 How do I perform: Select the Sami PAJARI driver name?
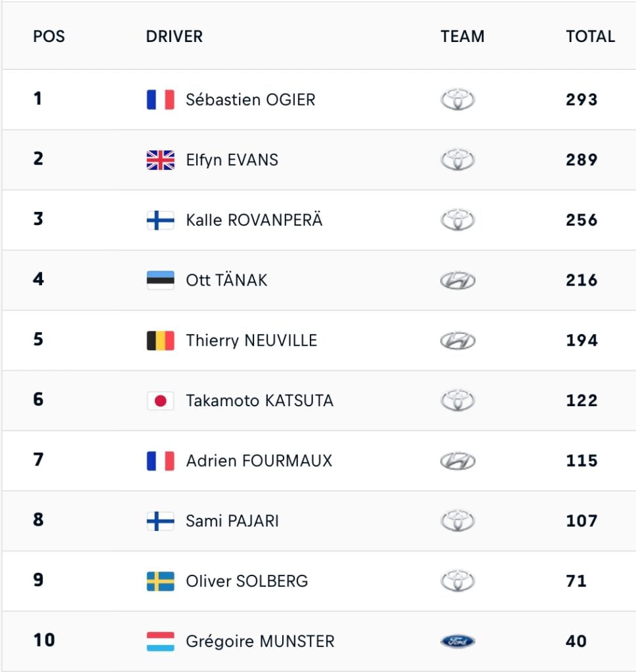tap(232, 521)
